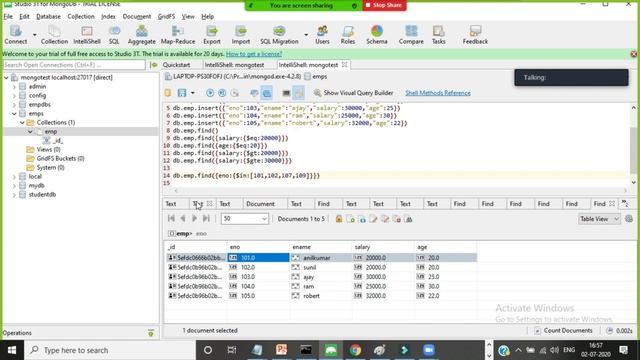Open the Users manager
This screenshot has height=360, width=640.
tap(322, 34)
